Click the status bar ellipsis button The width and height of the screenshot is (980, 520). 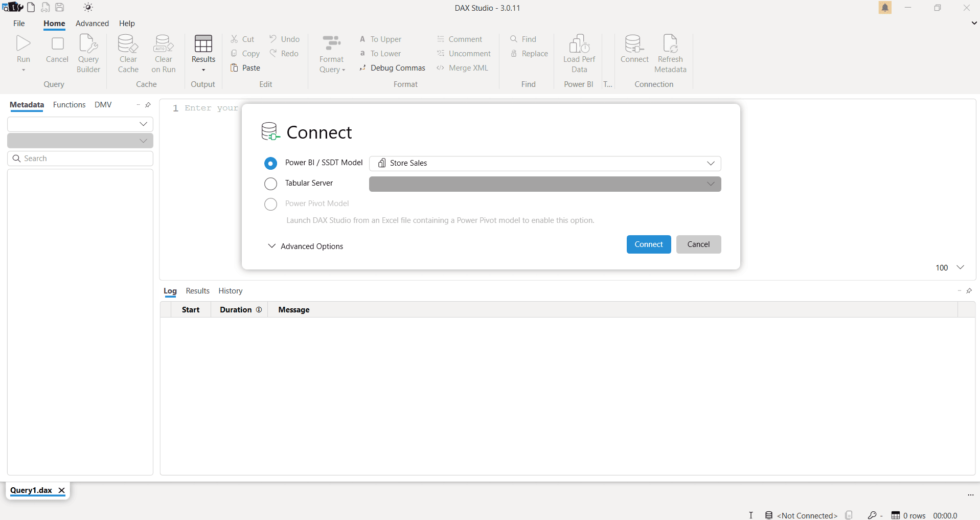(x=970, y=495)
